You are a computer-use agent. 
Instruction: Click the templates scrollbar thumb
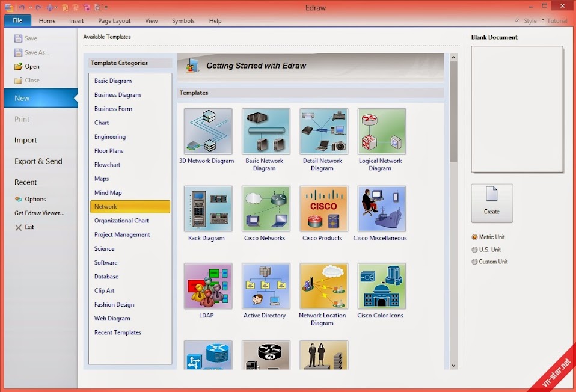453,112
